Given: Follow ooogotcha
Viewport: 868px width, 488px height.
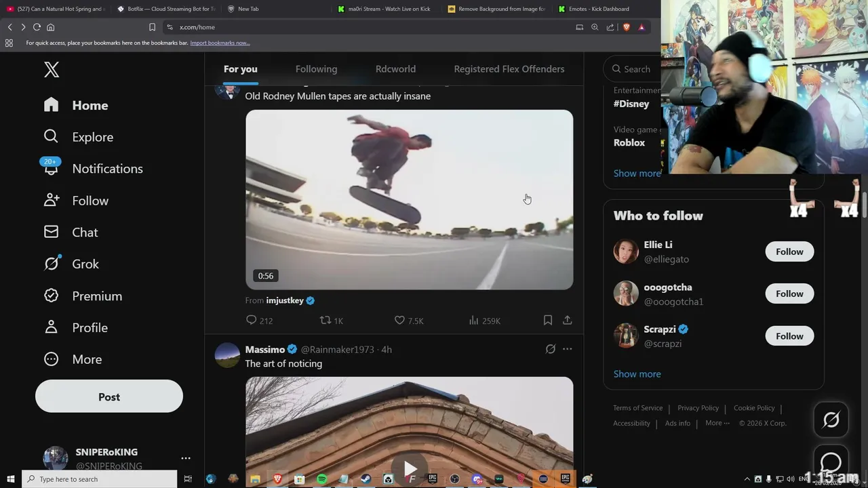Looking at the screenshot, I should [x=789, y=293].
